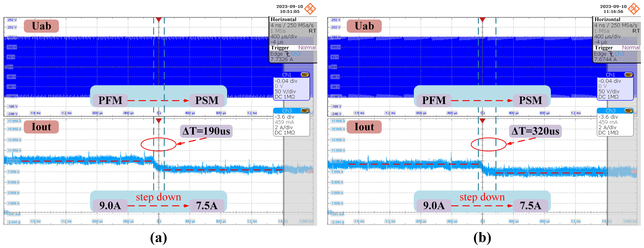Open 400 µs/div time scale setting in panel (b)
644x248 pixels.
[x=607, y=36]
